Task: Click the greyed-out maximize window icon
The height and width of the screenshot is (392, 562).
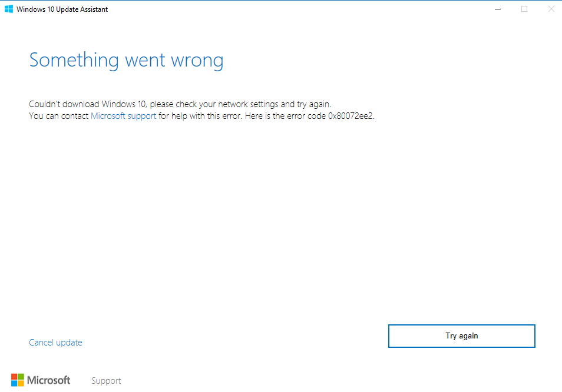Action: [x=524, y=9]
